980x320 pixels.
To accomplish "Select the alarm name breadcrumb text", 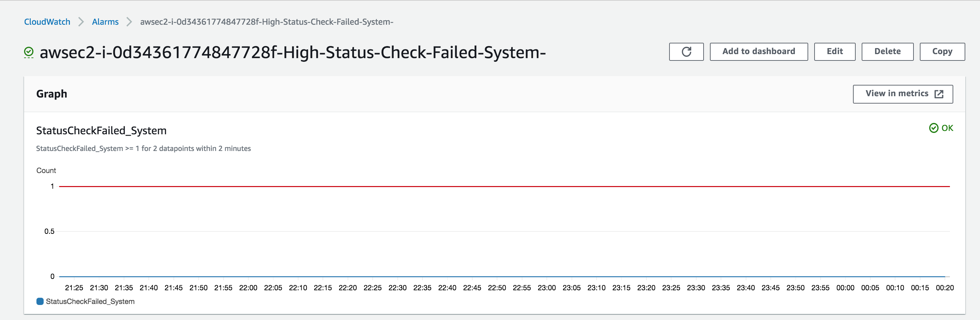I will coord(267,22).
